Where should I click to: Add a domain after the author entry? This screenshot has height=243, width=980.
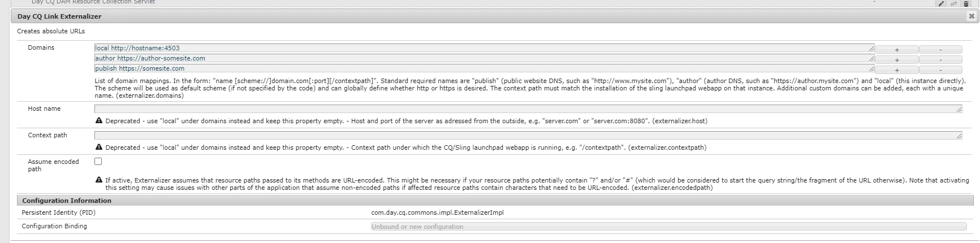(x=897, y=59)
